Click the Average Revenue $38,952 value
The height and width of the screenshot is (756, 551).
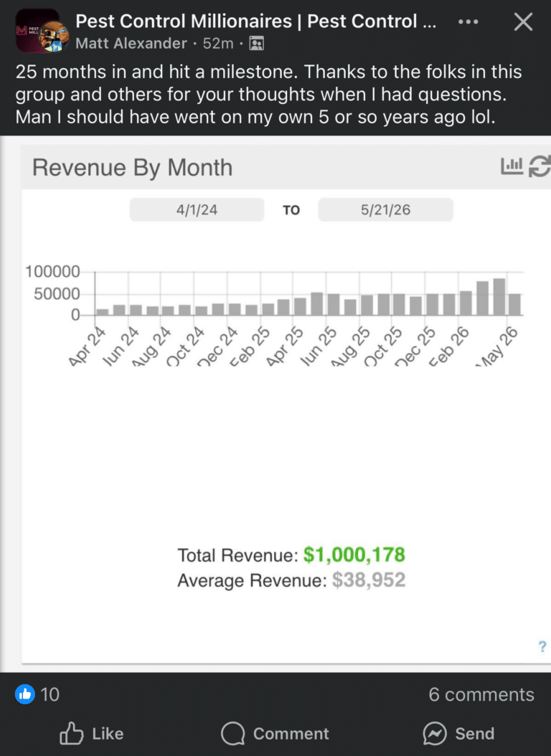[369, 580]
